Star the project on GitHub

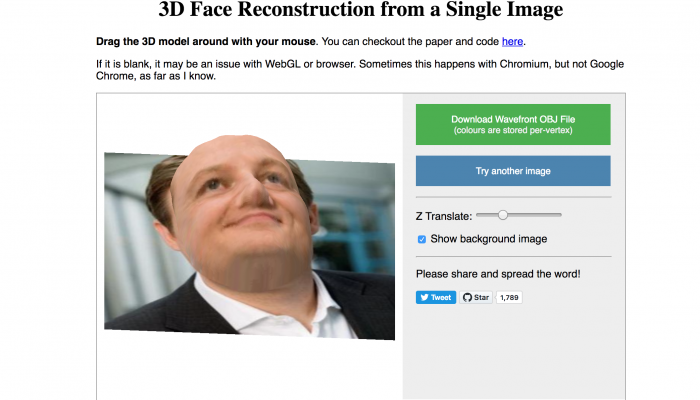pyautogui.click(x=476, y=297)
